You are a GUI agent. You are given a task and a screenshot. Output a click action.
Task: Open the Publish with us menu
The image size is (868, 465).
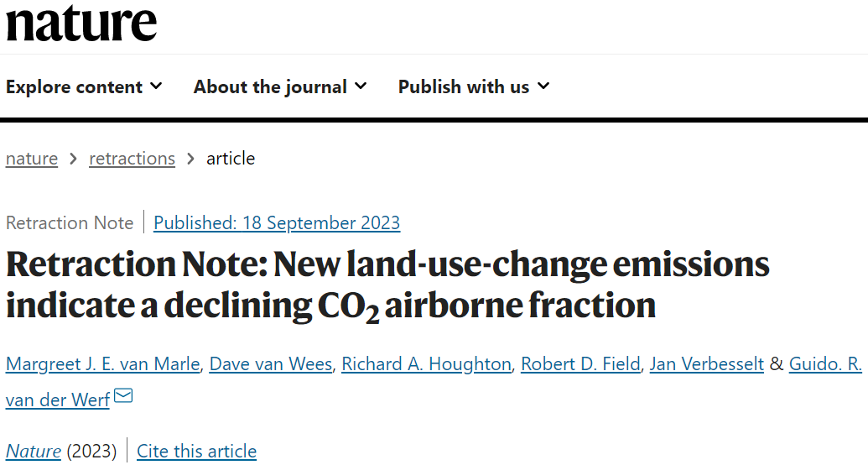click(474, 86)
